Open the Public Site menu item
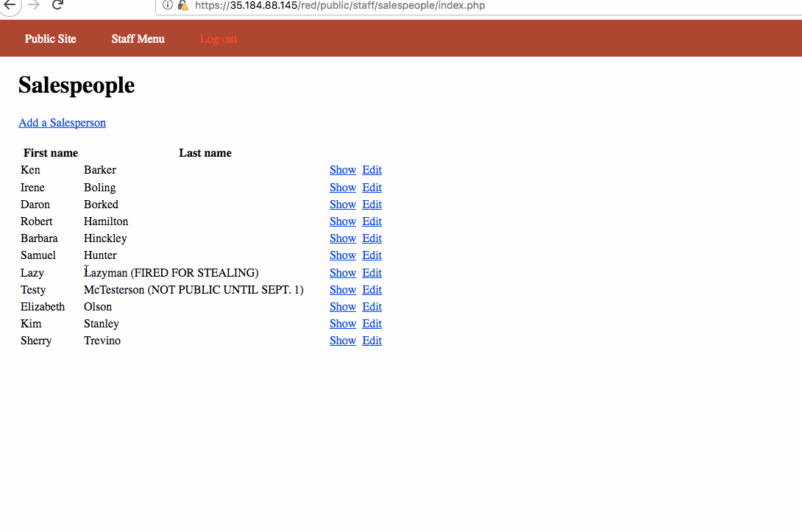 (x=50, y=39)
